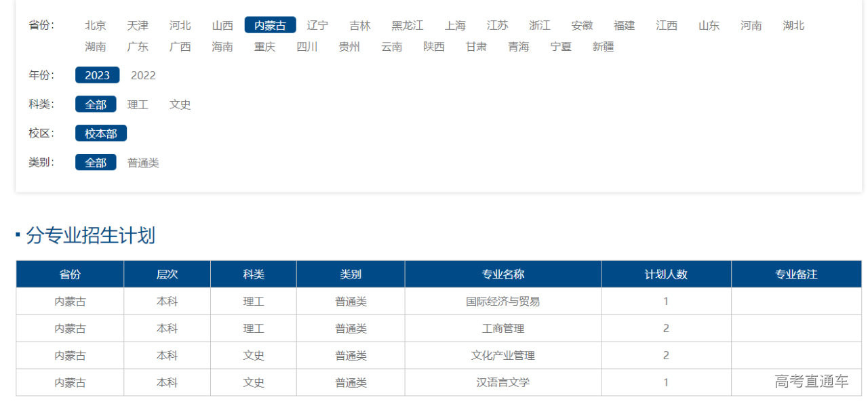
Task: Click the 2023 year button
Action: (97, 75)
